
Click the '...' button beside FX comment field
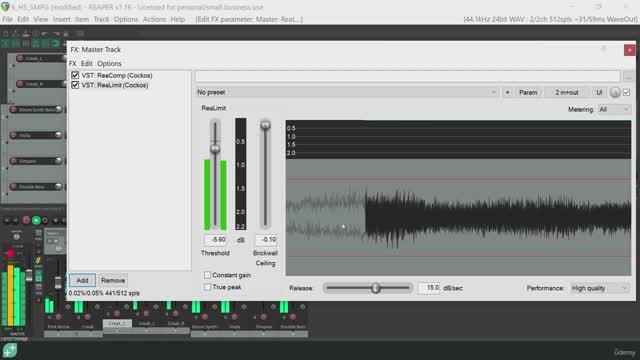pos(628,76)
